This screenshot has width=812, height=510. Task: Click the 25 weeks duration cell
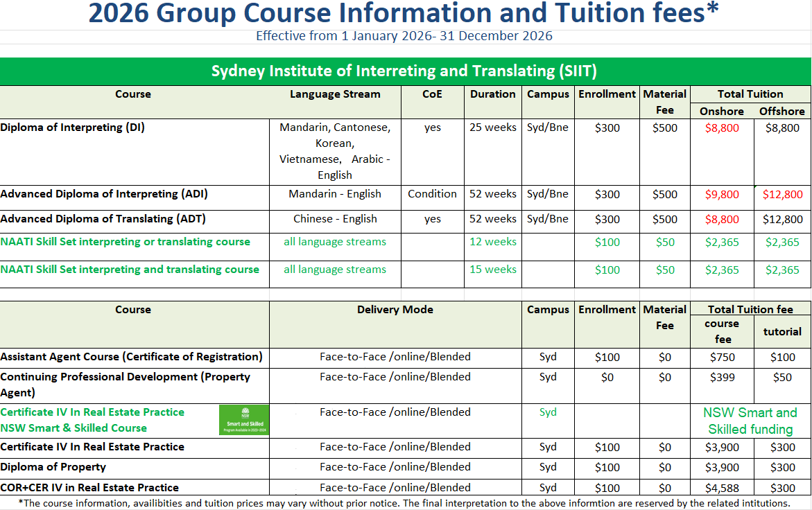coord(492,127)
